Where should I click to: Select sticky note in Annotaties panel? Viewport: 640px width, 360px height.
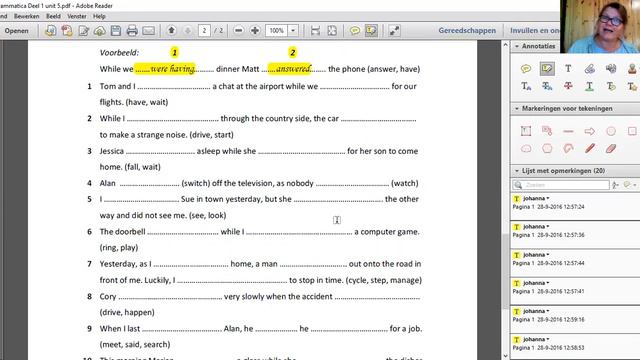tap(526, 69)
